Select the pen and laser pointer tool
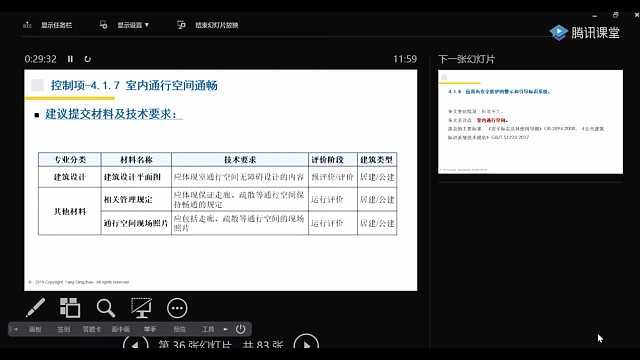 pos(36,308)
